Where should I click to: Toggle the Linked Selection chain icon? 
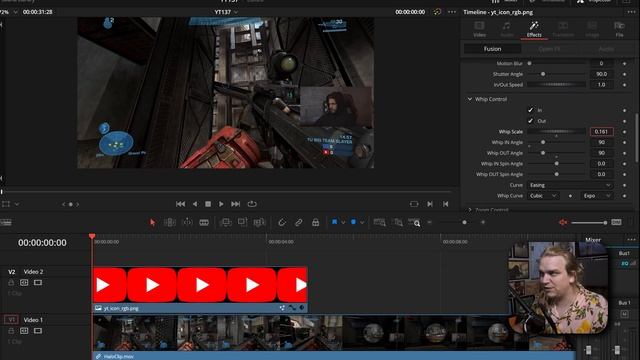coord(298,222)
